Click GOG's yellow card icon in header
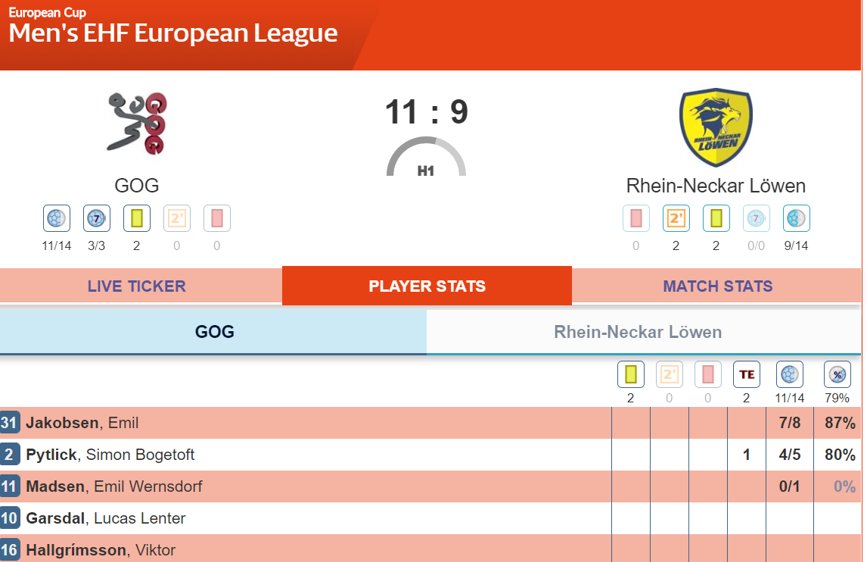The height and width of the screenshot is (562, 867). [x=137, y=218]
